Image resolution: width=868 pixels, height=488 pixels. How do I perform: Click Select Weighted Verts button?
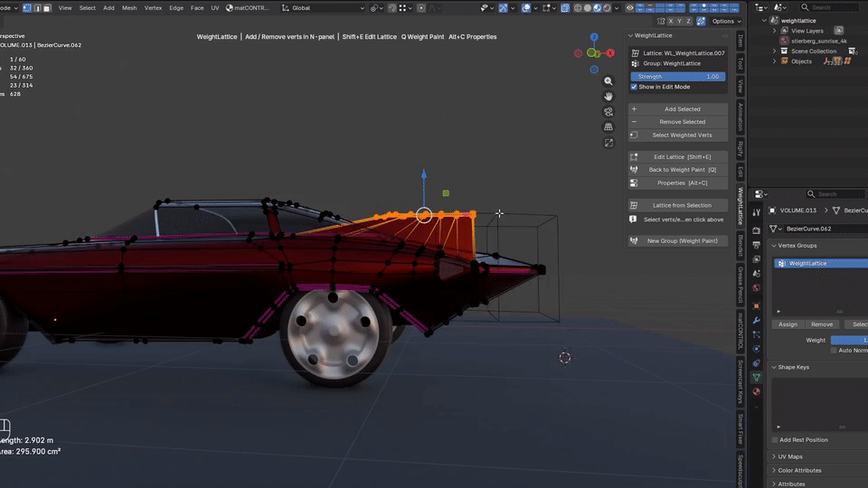(678, 135)
